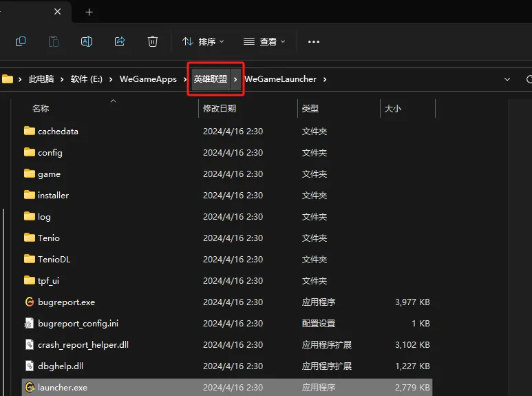Click the bugreport.exe application icon
The width and height of the screenshot is (532, 396).
tap(30, 302)
